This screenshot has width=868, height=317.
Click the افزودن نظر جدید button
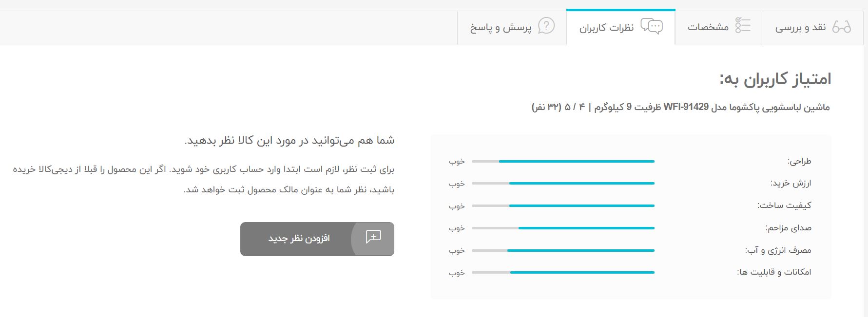point(317,239)
